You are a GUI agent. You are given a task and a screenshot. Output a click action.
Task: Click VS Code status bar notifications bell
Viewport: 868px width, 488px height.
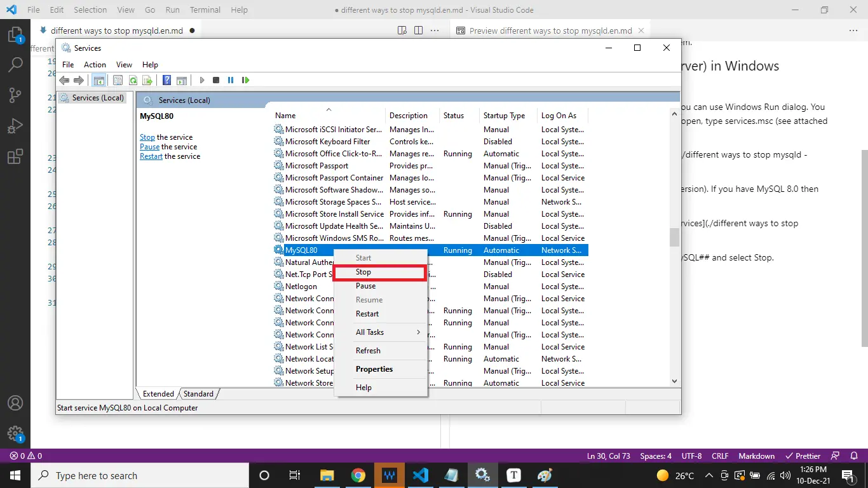click(x=854, y=456)
